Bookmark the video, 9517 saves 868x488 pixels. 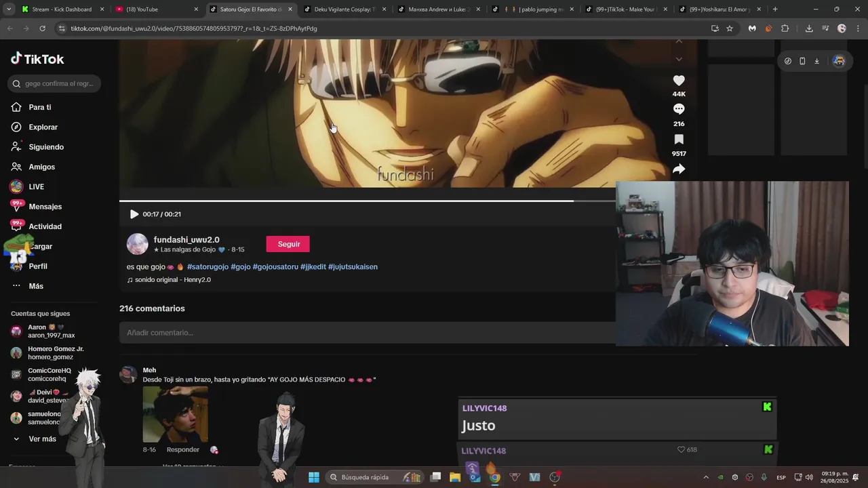(679, 140)
